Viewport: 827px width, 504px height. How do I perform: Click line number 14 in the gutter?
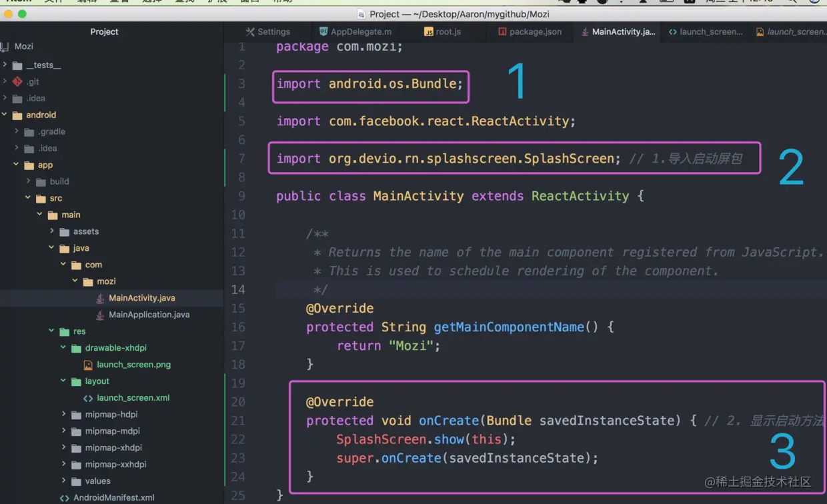tap(238, 289)
